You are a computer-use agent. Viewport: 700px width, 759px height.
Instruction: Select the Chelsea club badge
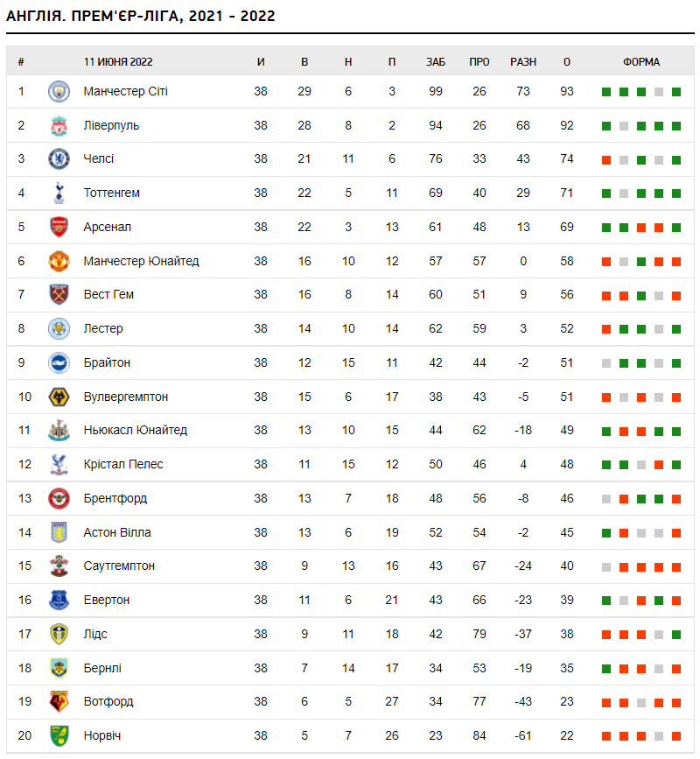[x=59, y=159]
